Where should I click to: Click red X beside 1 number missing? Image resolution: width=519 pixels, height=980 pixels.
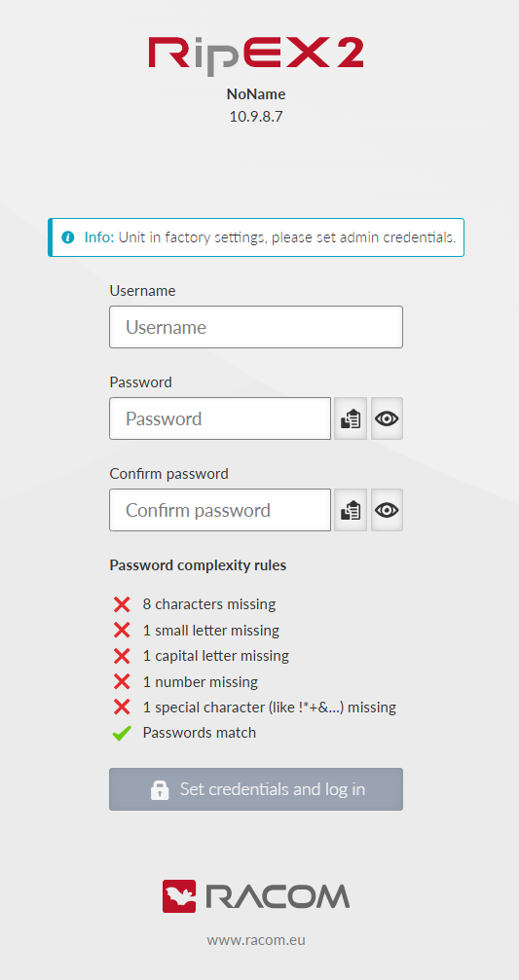[x=122, y=681]
